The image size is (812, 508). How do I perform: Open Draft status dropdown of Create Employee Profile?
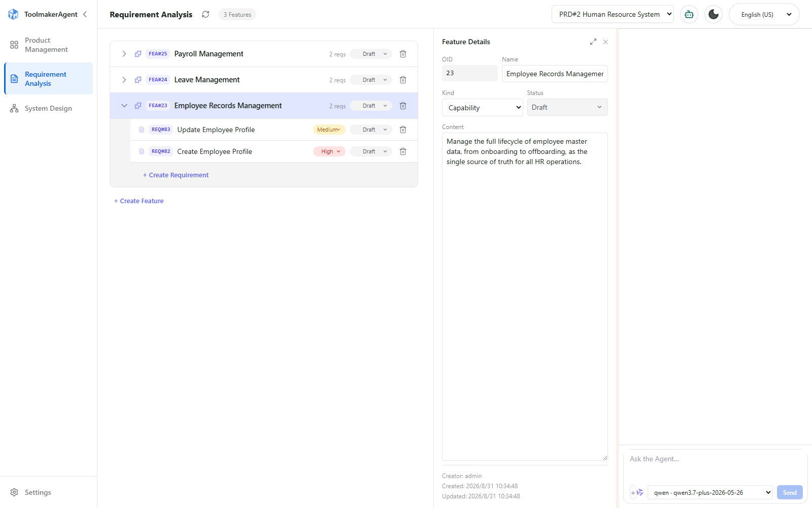pos(371,151)
